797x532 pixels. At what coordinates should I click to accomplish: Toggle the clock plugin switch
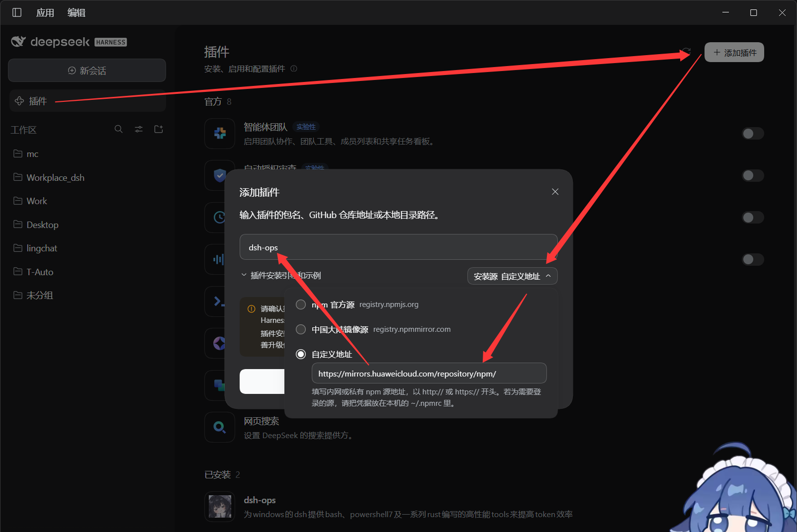coord(753,218)
